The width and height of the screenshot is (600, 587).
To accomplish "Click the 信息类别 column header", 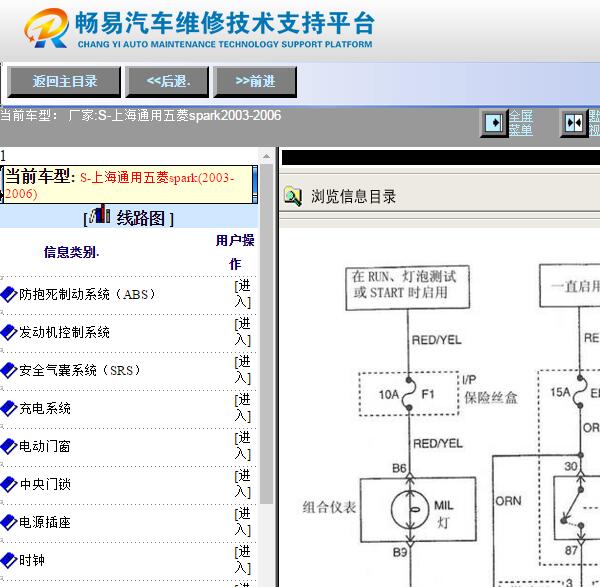I will (x=71, y=252).
